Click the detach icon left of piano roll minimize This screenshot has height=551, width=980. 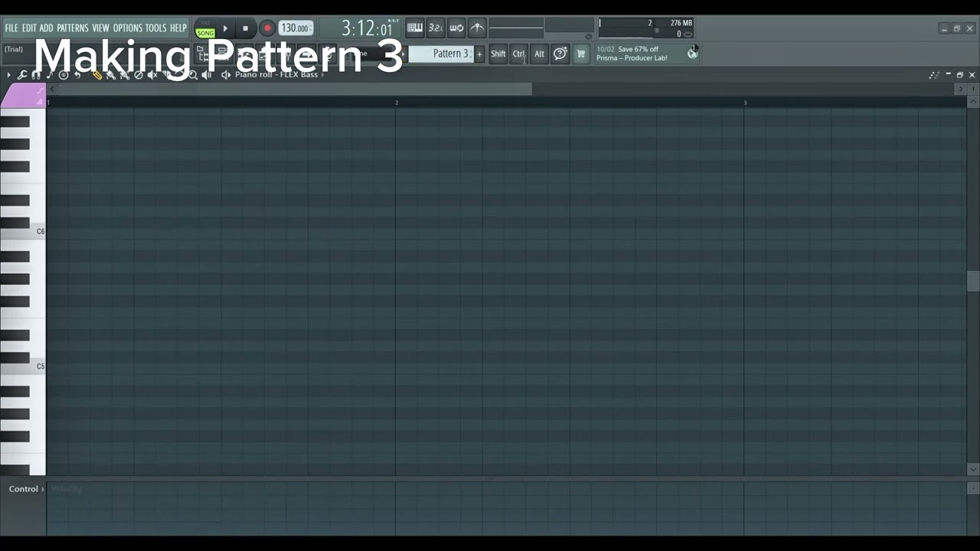934,75
